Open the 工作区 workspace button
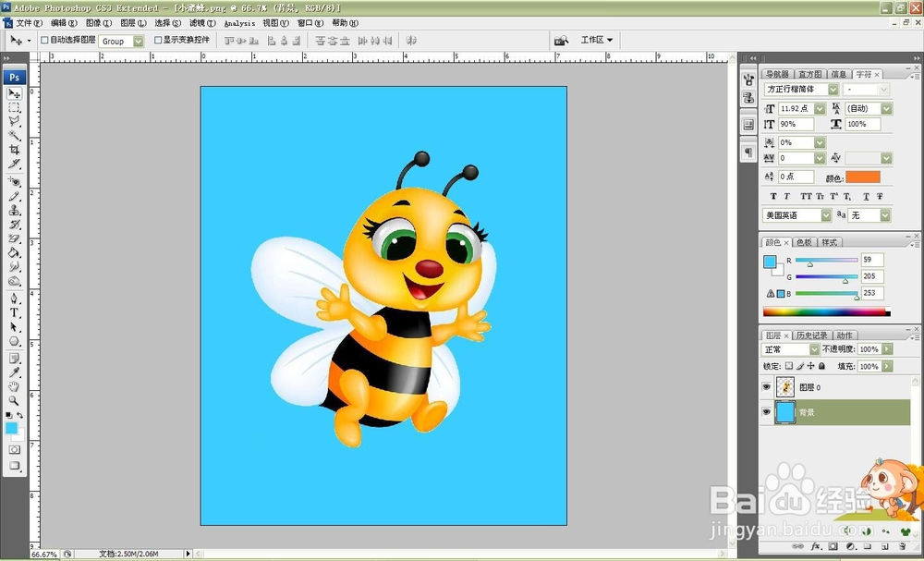 point(596,41)
